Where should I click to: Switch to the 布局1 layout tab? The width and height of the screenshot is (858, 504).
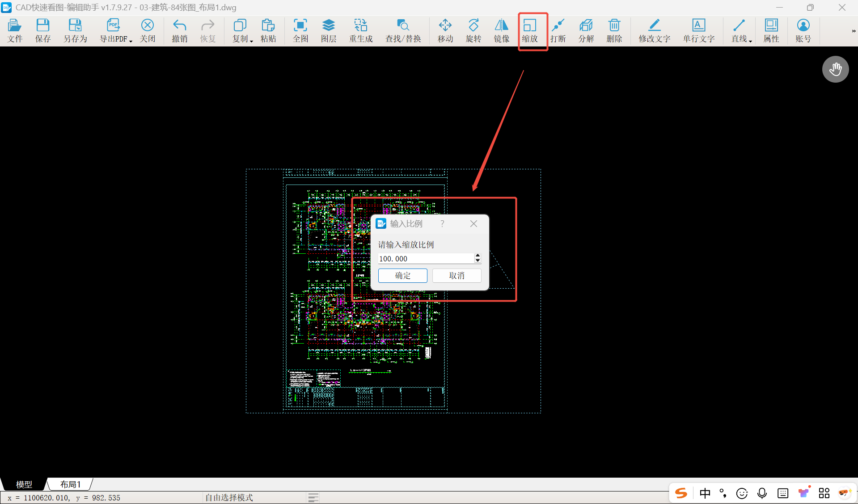click(x=71, y=484)
